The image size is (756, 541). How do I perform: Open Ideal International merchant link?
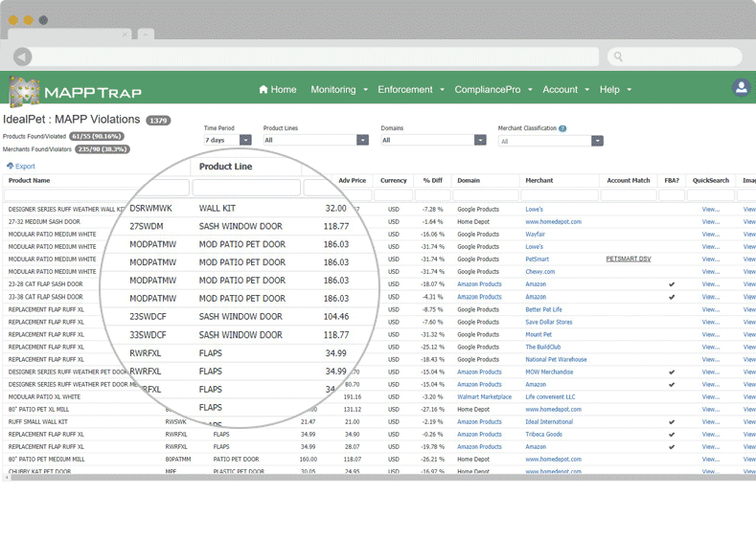tap(549, 422)
